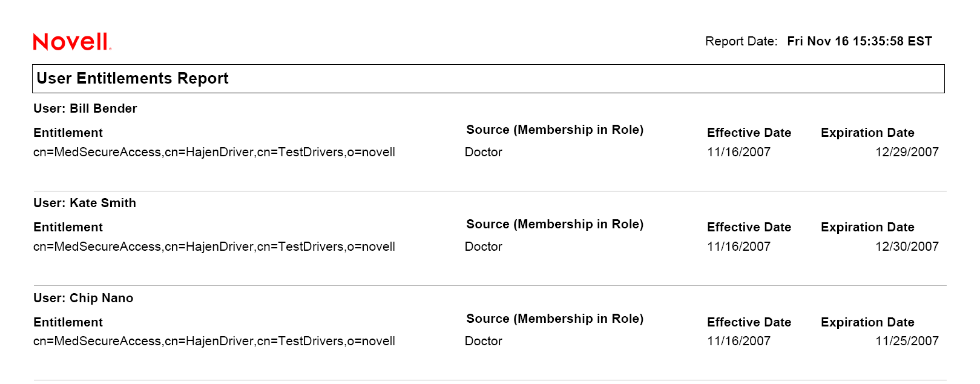
Task: Click the User: Kate Smith heading
Action: [85, 203]
